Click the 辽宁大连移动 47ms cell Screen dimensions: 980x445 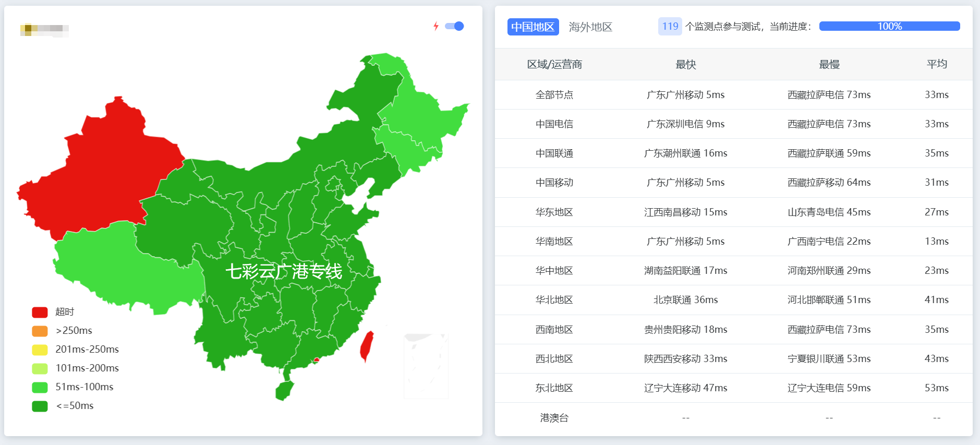point(686,388)
